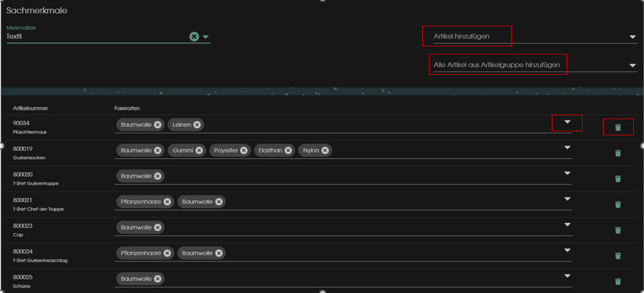The image size is (644, 293).
Task: Delete Gurkensocken row via trash icon
Action: pyautogui.click(x=618, y=153)
